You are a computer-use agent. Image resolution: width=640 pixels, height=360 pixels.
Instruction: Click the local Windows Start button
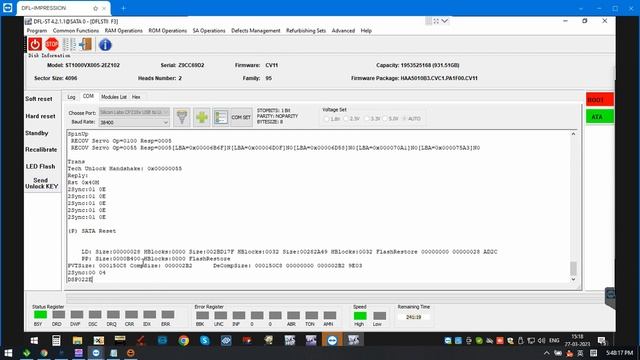tap(7, 353)
